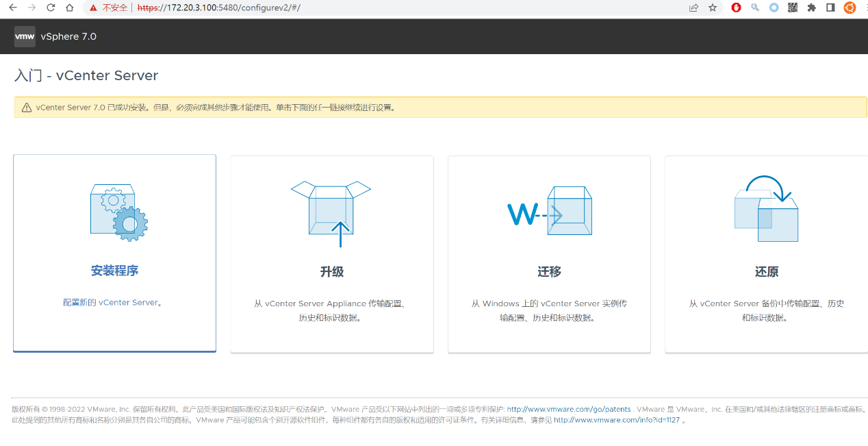Open the red shield extension icon

coord(737,8)
